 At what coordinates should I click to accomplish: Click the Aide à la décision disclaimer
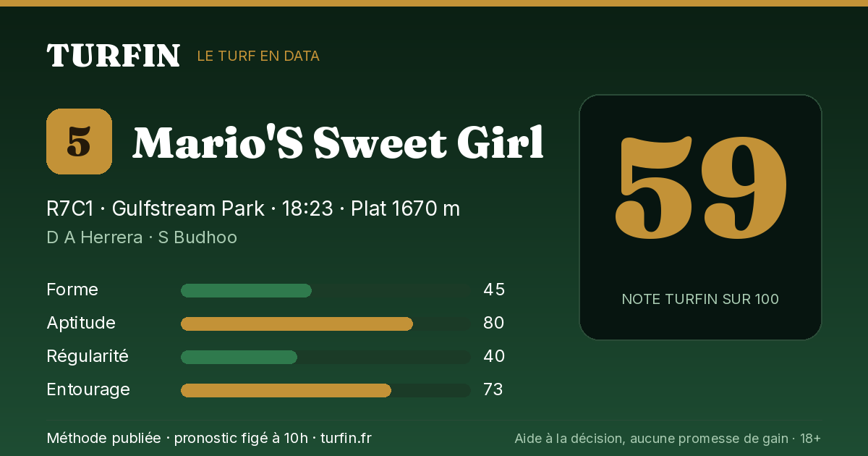pyautogui.click(x=668, y=438)
